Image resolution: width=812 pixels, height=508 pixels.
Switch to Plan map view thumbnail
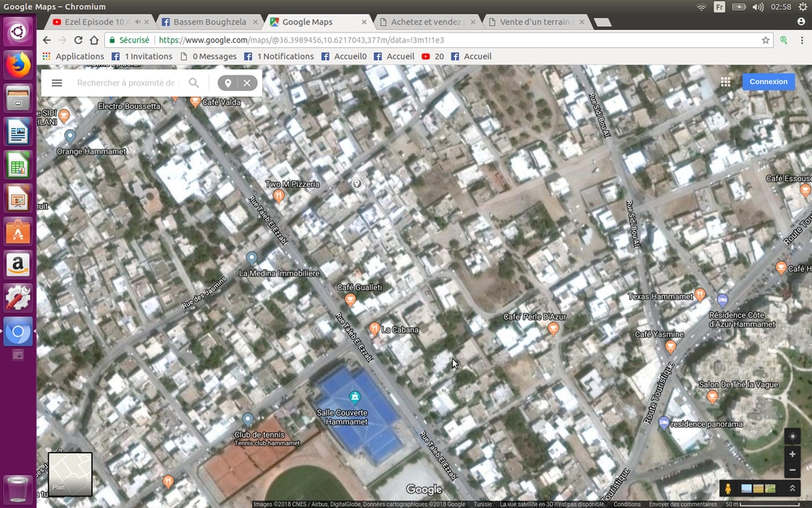click(x=70, y=474)
